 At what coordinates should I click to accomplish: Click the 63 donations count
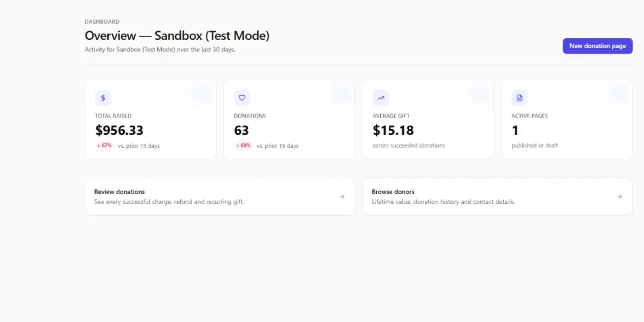click(x=241, y=130)
